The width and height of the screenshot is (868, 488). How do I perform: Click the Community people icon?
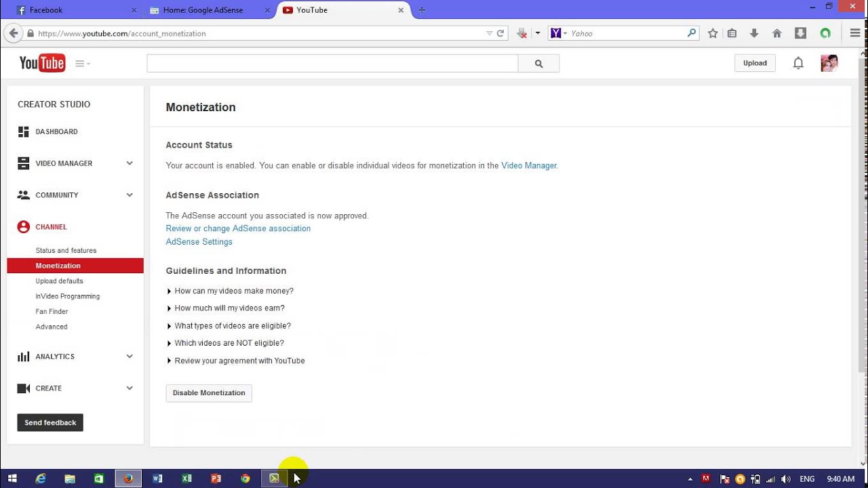24,195
